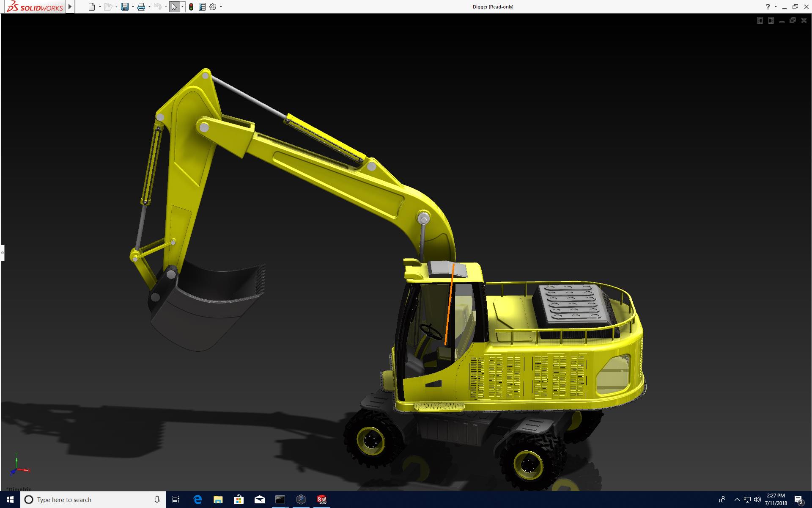This screenshot has height=508, width=812.
Task: Click the New document icon
Action: point(92,7)
